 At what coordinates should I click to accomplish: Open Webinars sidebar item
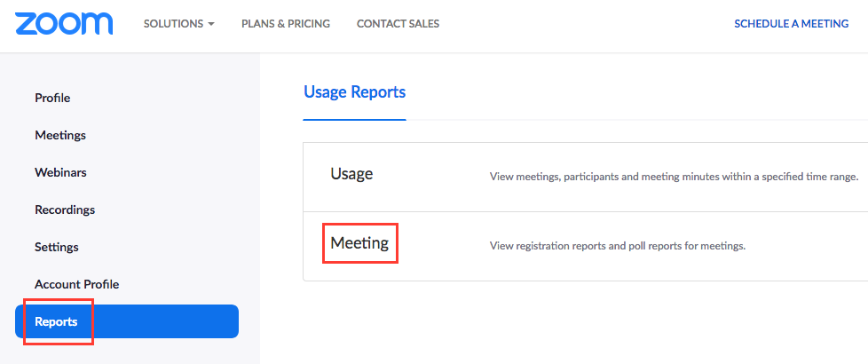(x=60, y=172)
